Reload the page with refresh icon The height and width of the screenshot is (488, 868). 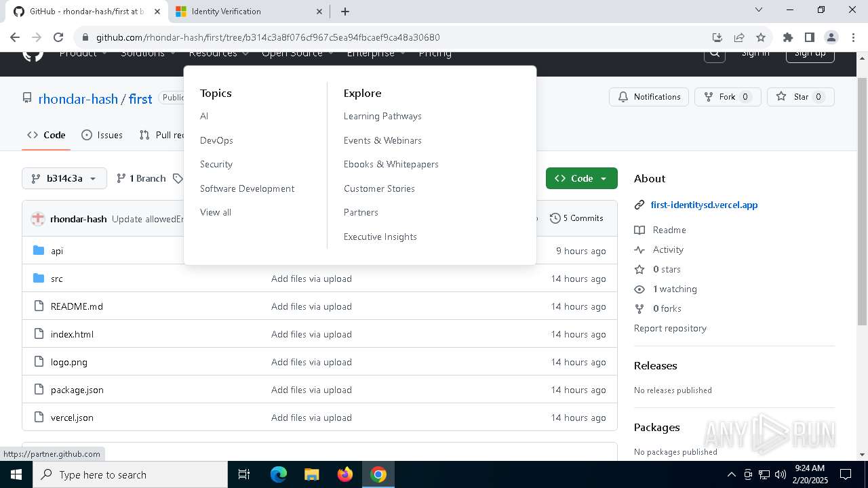point(58,37)
